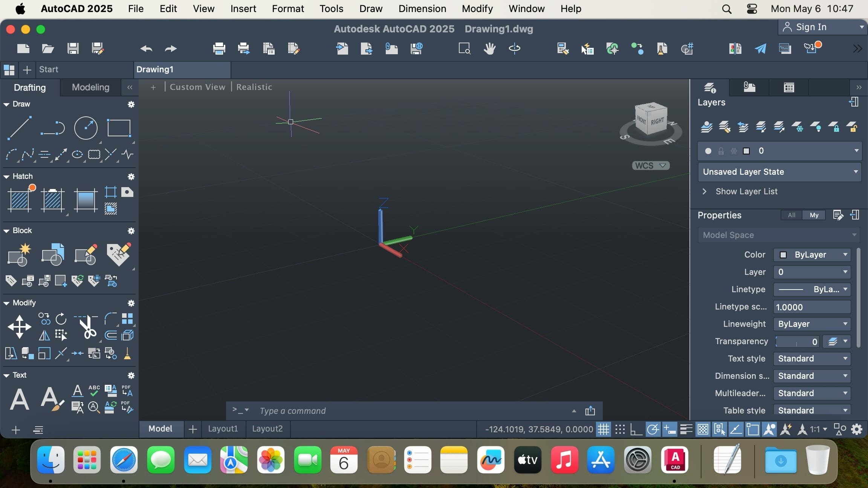The width and height of the screenshot is (868, 488).
Task: Open the Color ByLayer swatch dropdown
Action: [812, 255]
